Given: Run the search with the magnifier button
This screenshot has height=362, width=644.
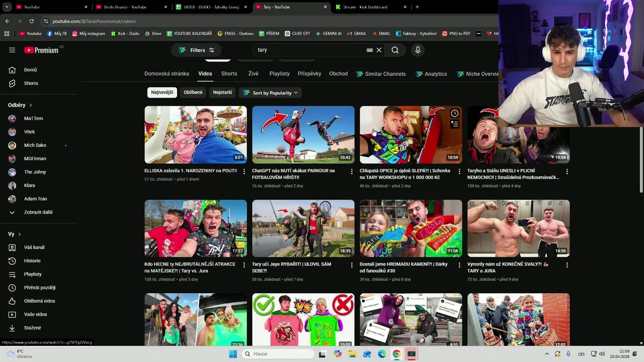Looking at the screenshot, I should click(395, 50).
